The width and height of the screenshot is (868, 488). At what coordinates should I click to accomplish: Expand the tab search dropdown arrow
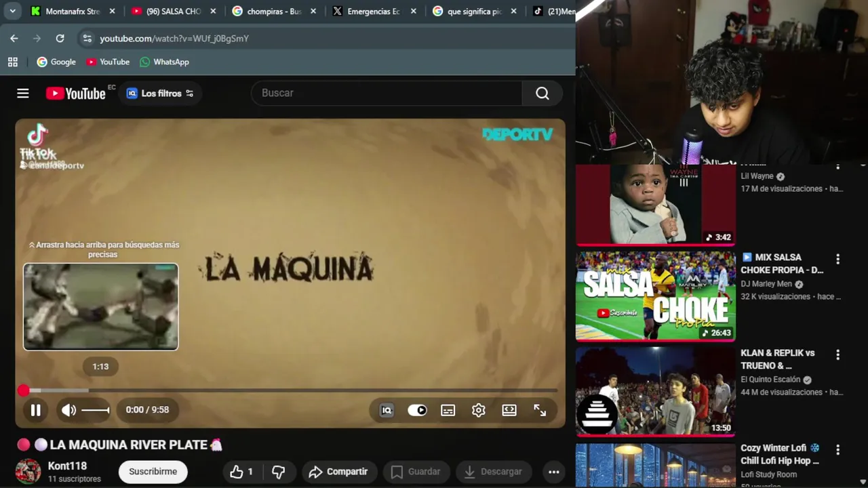point(12,12)
